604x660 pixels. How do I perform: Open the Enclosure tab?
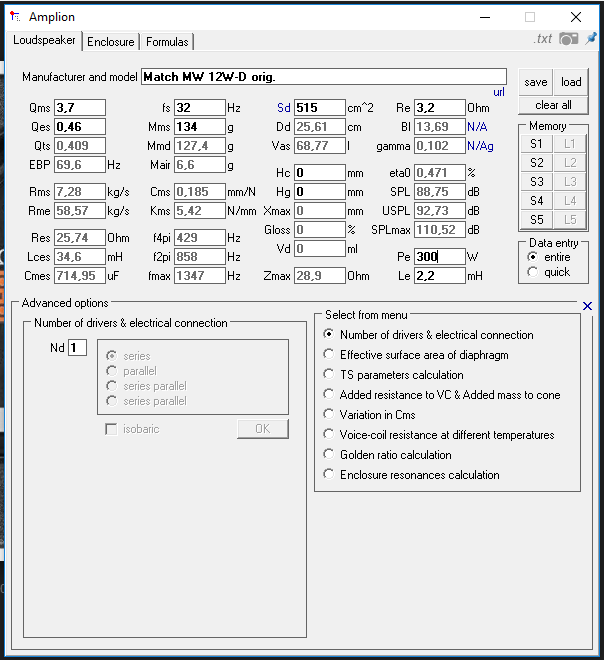coord(111,42)
